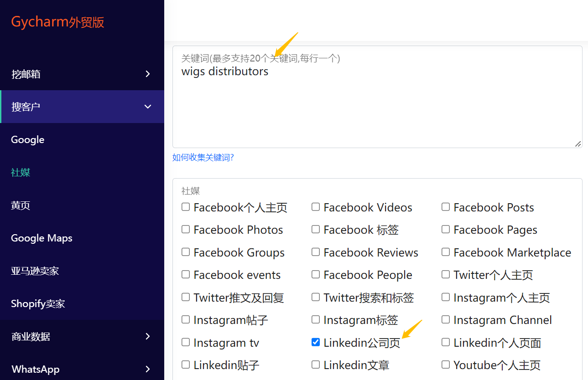Open the Shopify卖家 submenu item
This screenshot has height=380, width=588.
pos(38,303)
